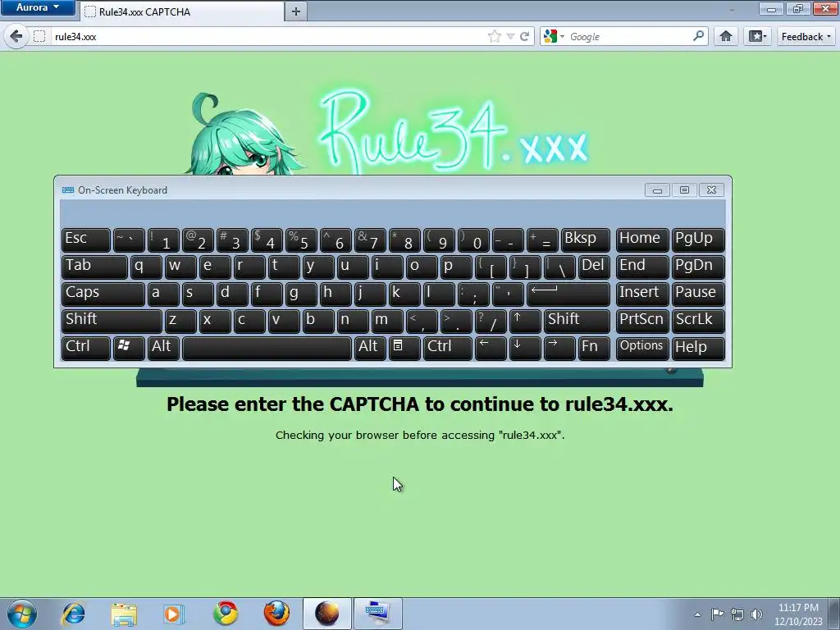Click the search magnifier icon
The height and width of the screenshot is (630, 840).
click(x=698, y=36)
